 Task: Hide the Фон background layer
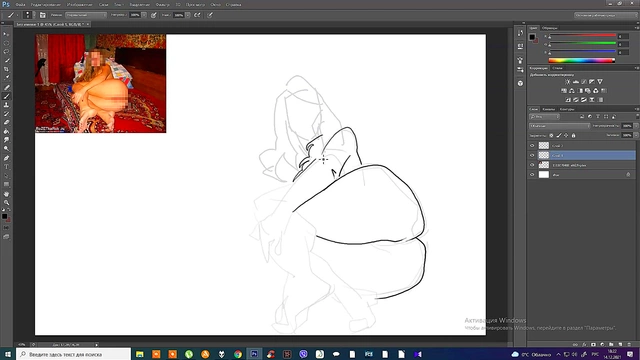pyautogui.click(x=532, y=175)
